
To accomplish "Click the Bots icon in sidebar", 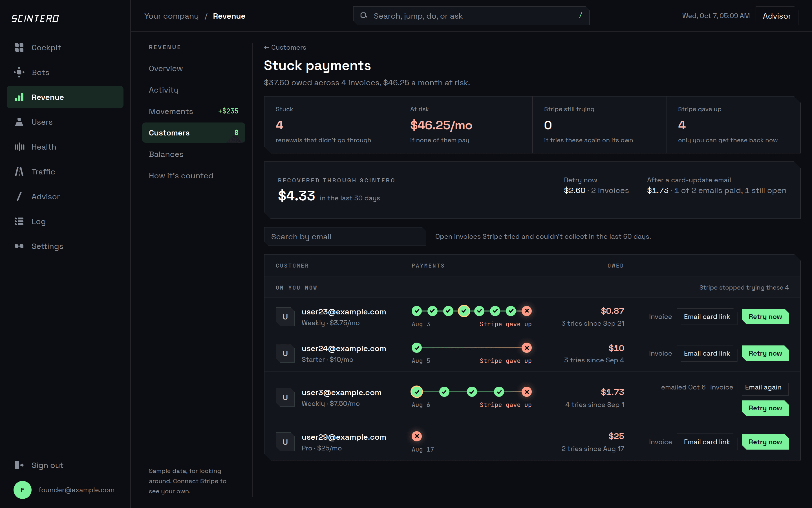I will pyautogui.click(x=19, y=72).
